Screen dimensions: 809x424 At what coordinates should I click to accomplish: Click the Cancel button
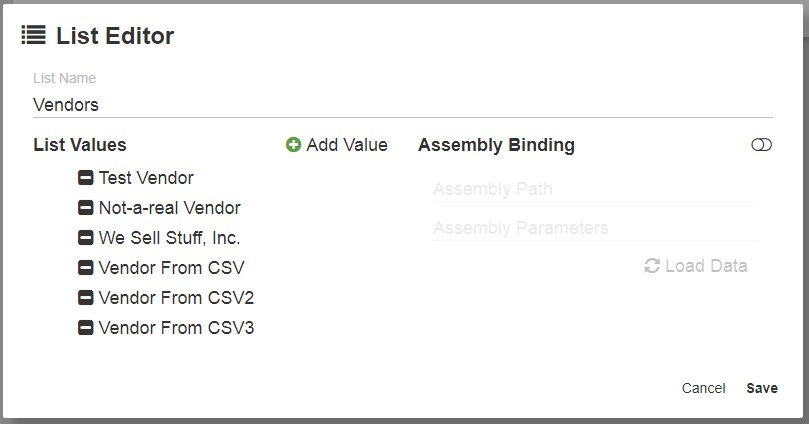(x=704, y=388)
